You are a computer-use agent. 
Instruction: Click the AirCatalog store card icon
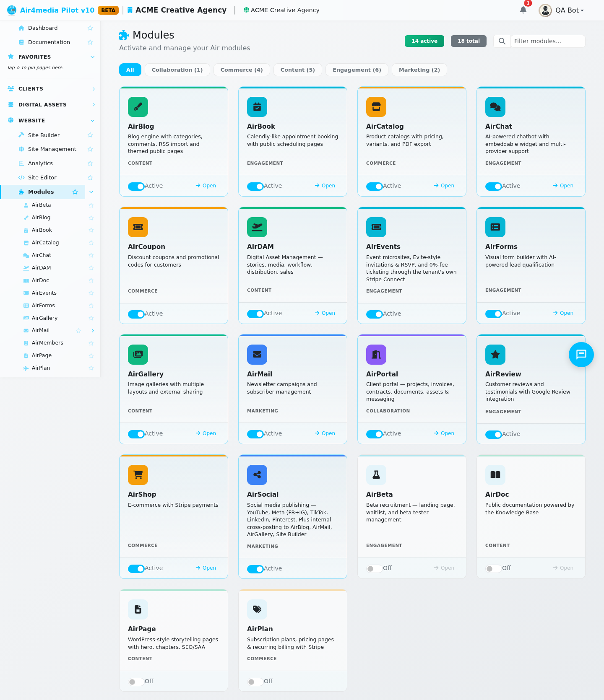coord(376,107)
